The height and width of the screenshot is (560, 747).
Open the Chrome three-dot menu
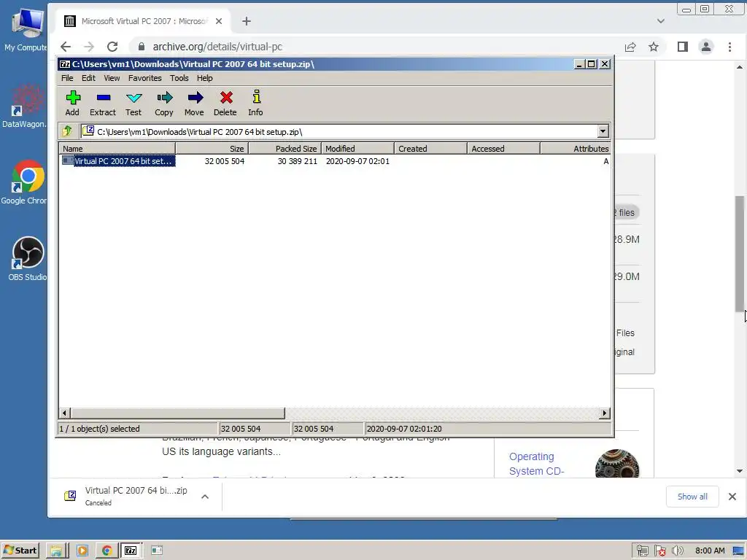click(729, 47)
